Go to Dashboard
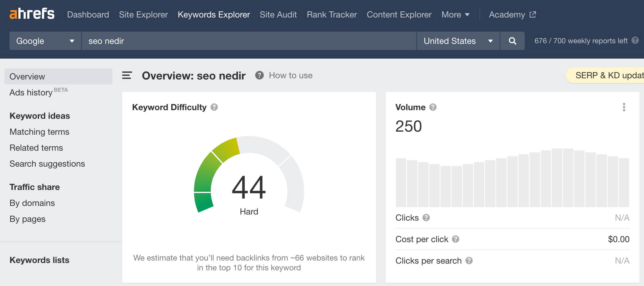This screenshot has width=644, height=286. coord(88,14)
